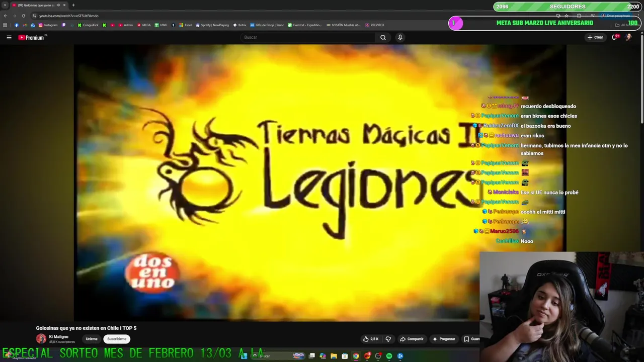Screen dimensions: 644x362
Task: Click the YouTube search magnifier button
Action: pos(383,37)
